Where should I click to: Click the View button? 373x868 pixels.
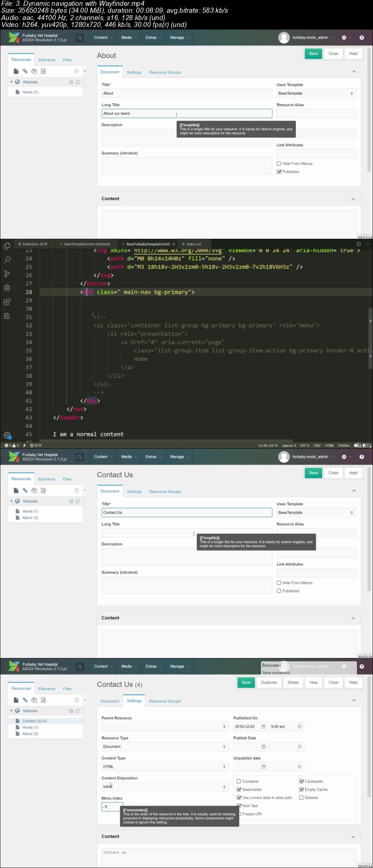click(314, 682)
